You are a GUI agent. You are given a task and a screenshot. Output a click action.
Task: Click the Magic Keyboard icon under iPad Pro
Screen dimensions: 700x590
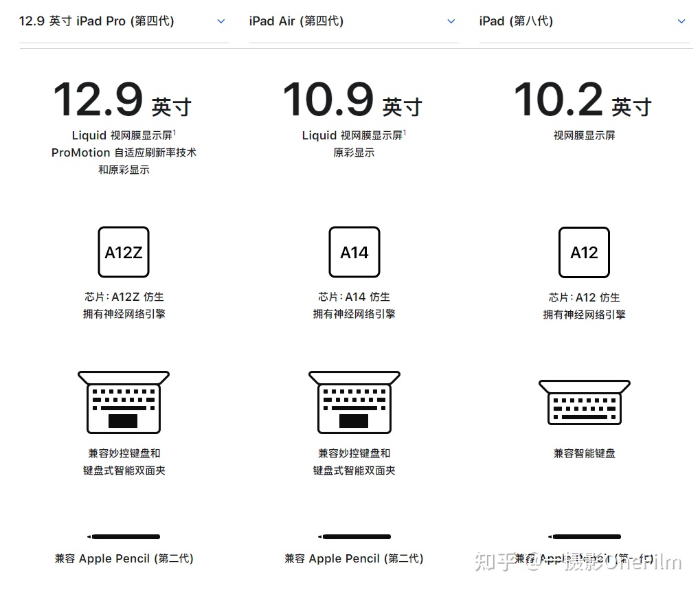[124, 402]
